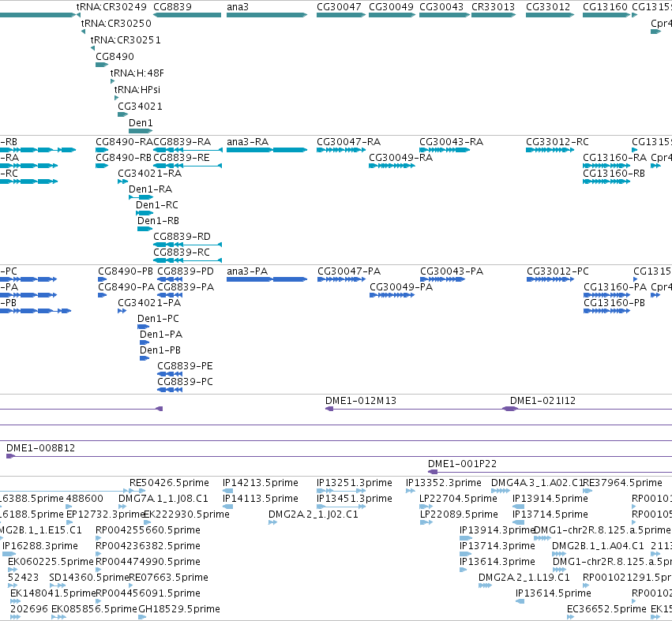Select the CG8490-RA transcript

click(x=102, y=150)
